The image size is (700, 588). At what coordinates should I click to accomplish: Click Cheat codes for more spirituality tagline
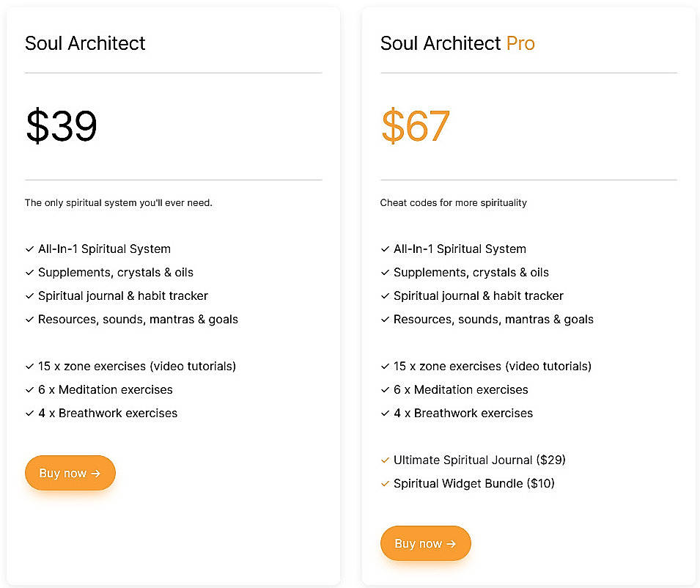click(453, 202)
